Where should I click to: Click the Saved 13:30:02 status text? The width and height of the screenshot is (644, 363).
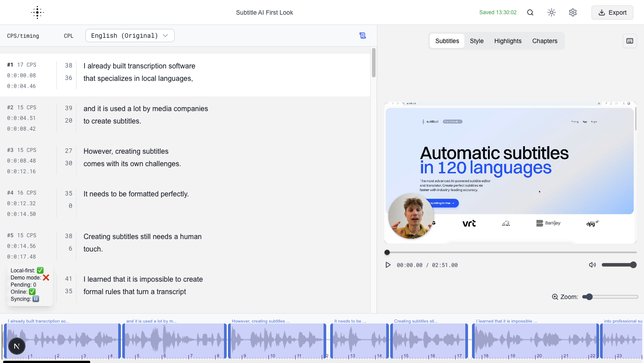(x=497, y=12)
